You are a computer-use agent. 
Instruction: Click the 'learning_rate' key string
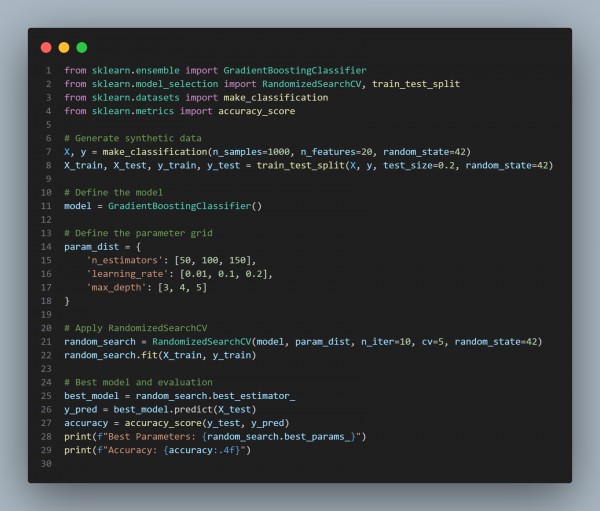click(x=127, y=274)
